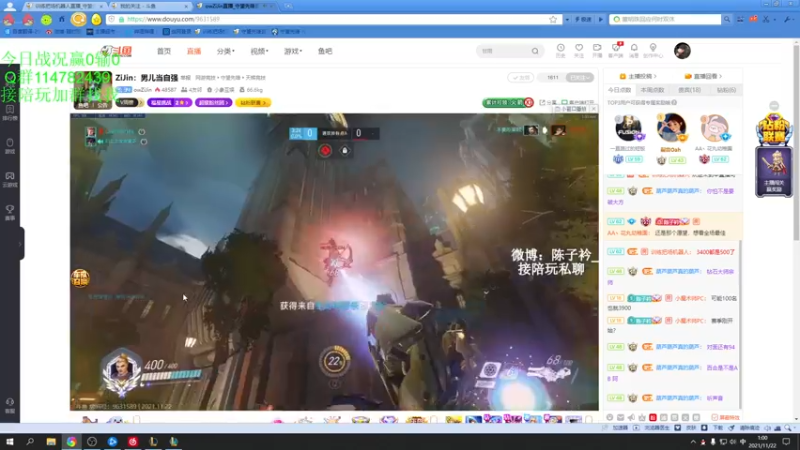Open the Windows notification center icon
This screenshot has height=450, width=800.
click(x=786, y=442)
